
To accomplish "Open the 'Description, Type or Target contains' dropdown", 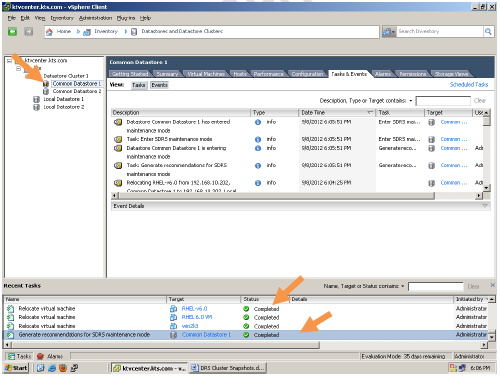I will tap(411, 101).
